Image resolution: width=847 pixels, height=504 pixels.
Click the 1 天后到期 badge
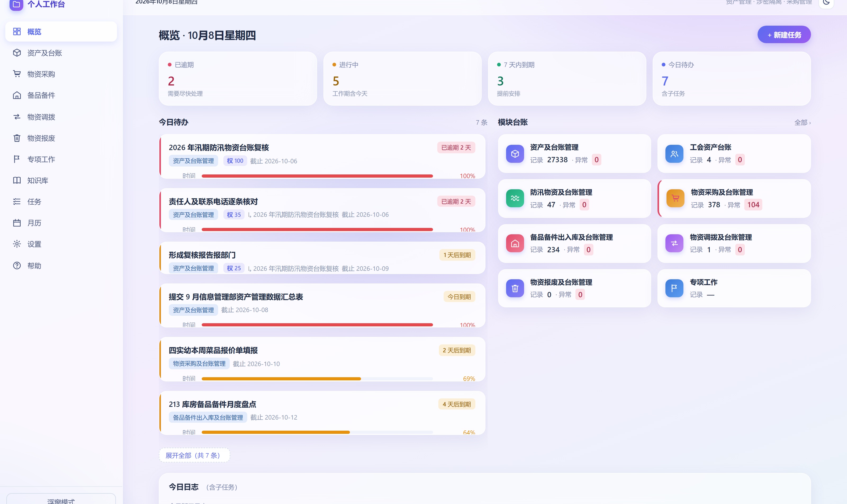[457, 255]
